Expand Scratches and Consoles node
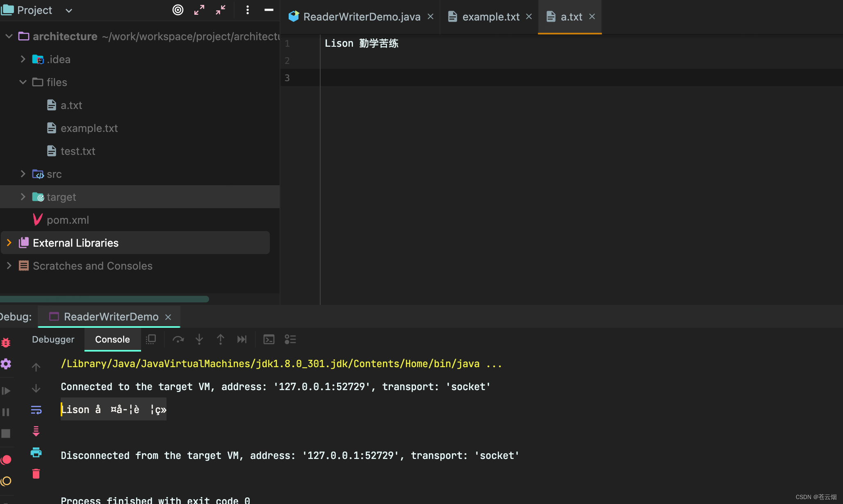843x504 pixels. click(9, 266)
